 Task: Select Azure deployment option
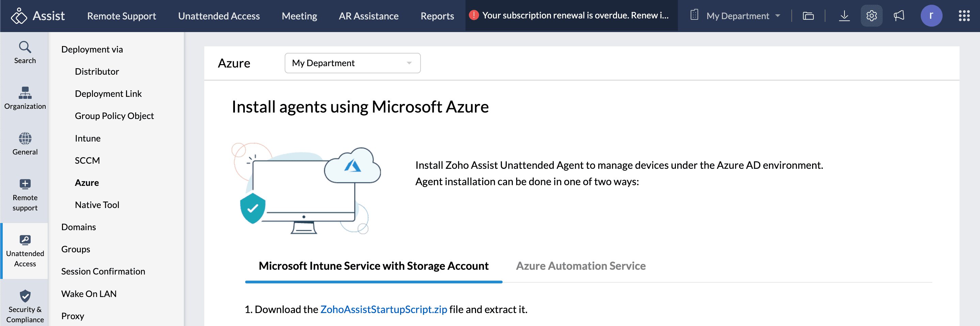tap(87, 182)
